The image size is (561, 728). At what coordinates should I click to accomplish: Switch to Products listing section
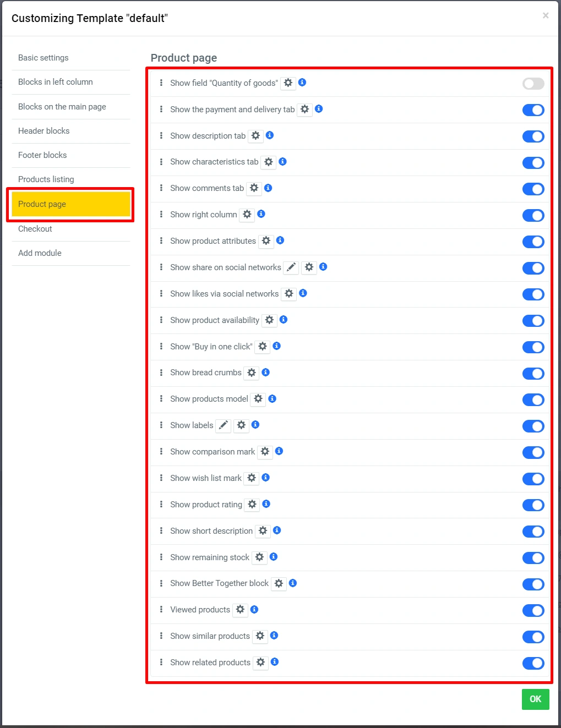46,179
